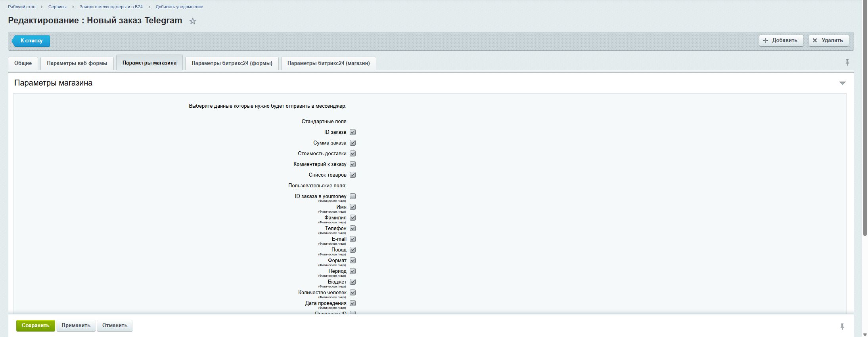Screen dimensions: 868x337
Task: Click the Добавить button with plus icon
Action: [x=781, y=40]
